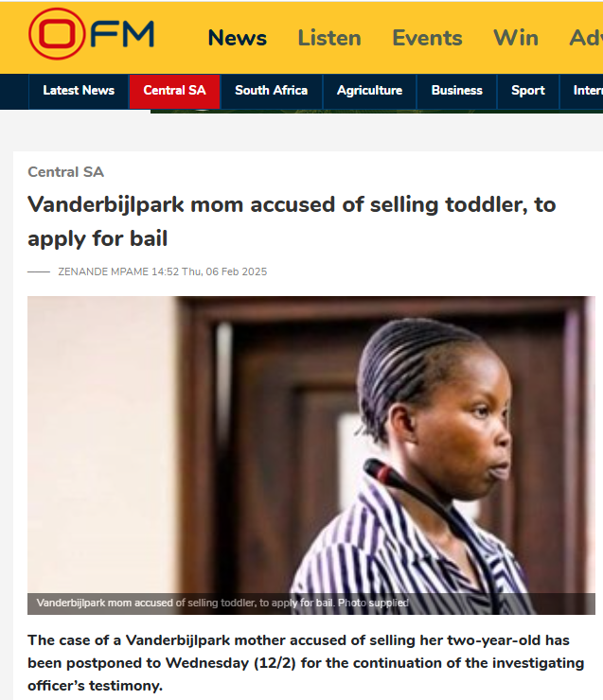Open the Win menu
The width and height of the screenshot is (603, 700).
click(516, 38)
